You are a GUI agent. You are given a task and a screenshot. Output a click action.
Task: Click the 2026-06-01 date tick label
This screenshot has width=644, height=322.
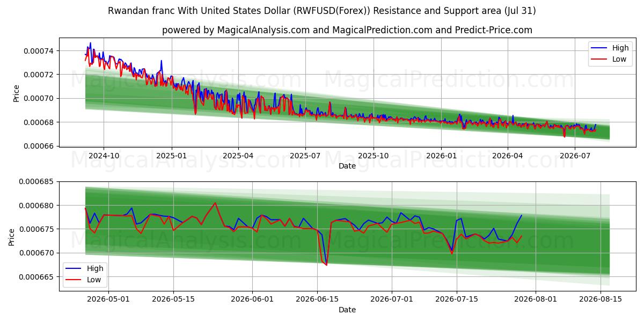click(252, 299)
